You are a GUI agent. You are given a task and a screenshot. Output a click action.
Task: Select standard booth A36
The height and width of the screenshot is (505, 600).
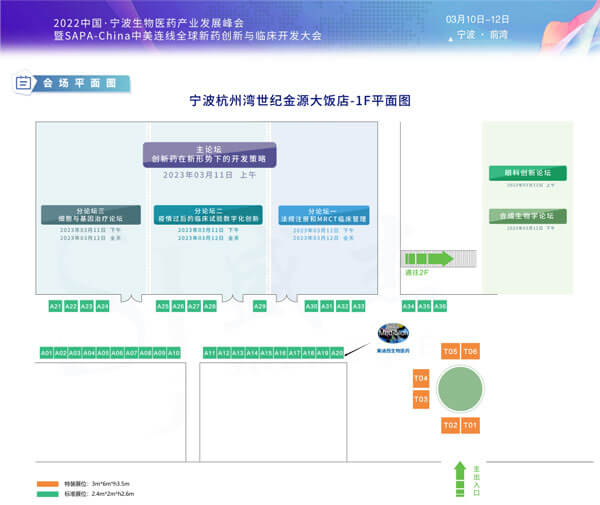point(440,306)
